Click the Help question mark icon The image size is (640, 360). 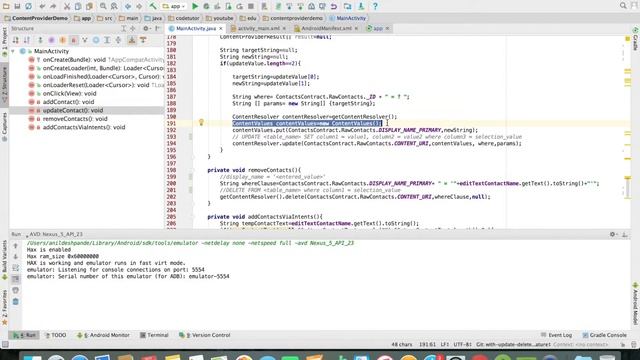tap(375, 6)
